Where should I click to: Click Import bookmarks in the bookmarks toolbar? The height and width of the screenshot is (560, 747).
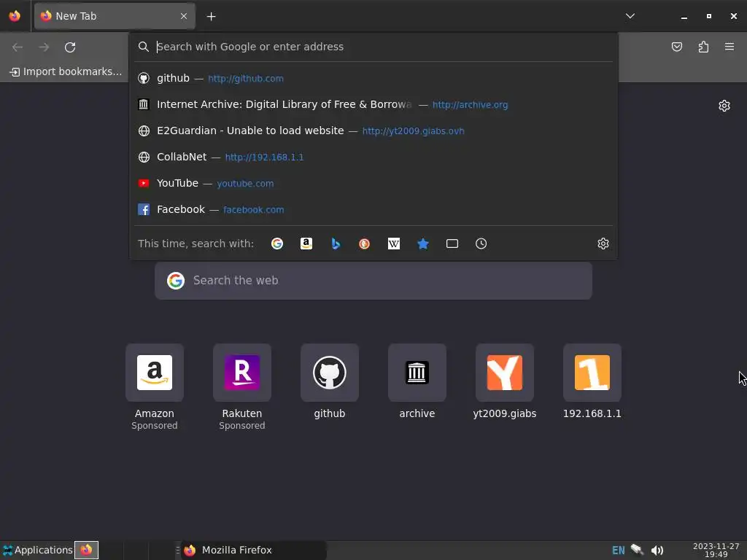(x=66, y=72)
